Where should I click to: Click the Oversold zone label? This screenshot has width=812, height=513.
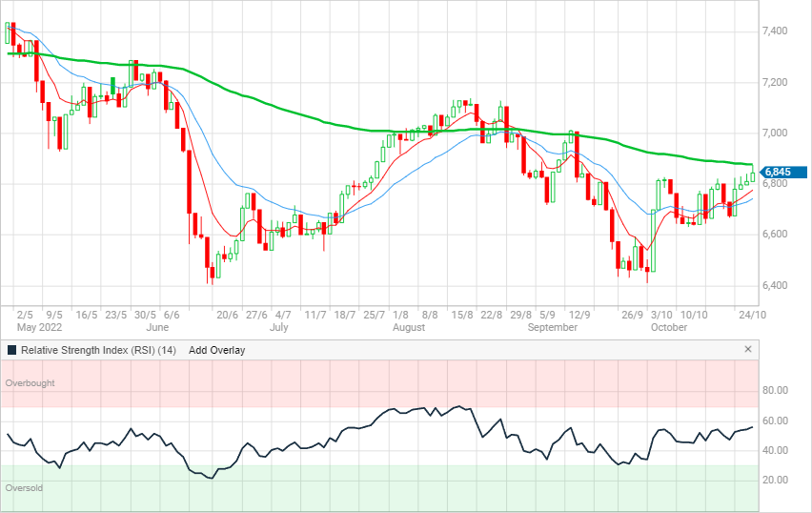[25, 487]
